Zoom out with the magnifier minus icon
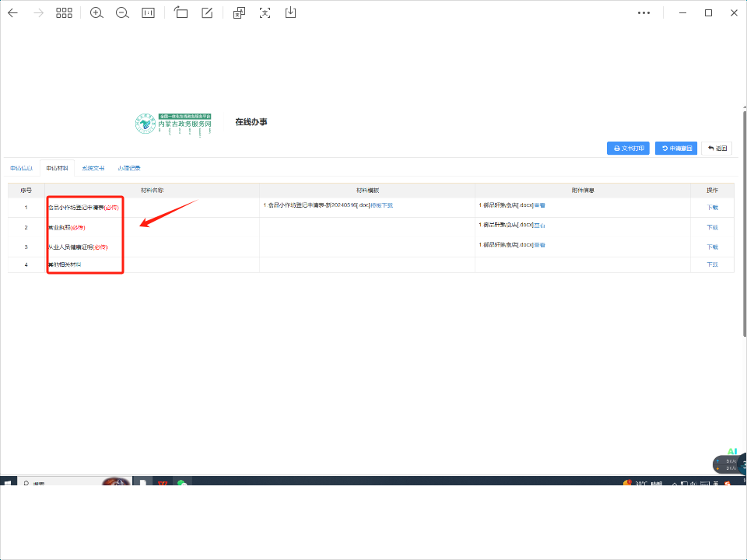Viewport: 747px width, 560px height. (122, 13)
